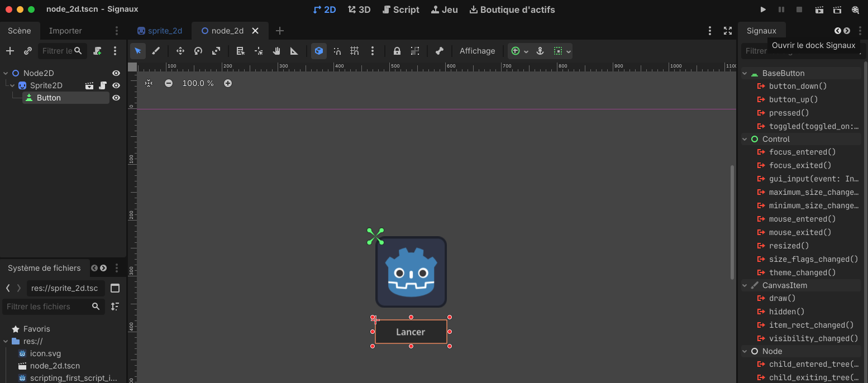The image size is (868, 383).
Task: Hide the Sprite2D node
Action: click(x=116, y=85)
